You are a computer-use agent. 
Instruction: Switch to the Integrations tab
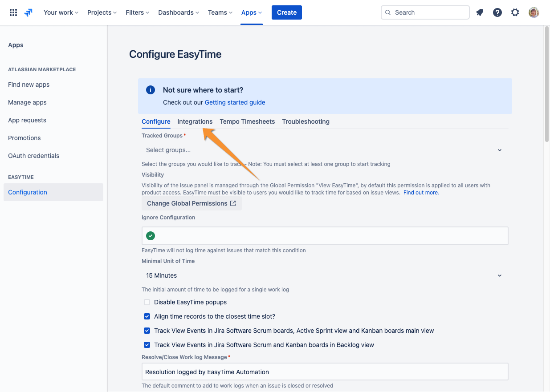coord(195,121)
